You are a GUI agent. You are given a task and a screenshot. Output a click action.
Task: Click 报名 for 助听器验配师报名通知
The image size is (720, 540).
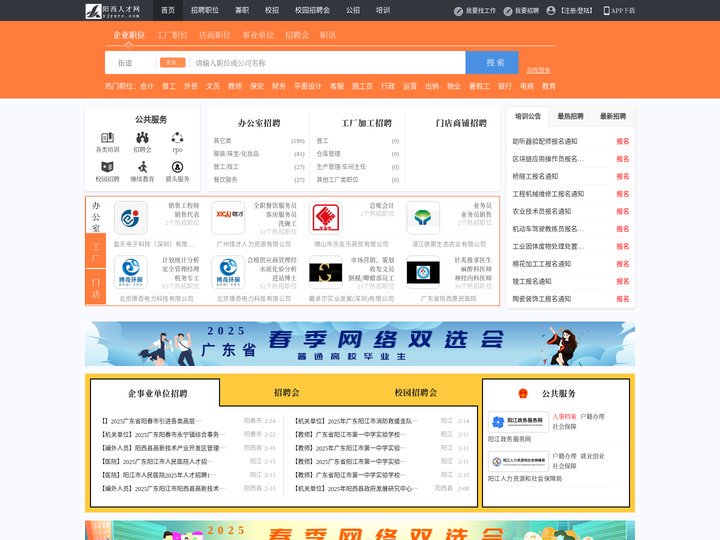(x=623, y=141)
